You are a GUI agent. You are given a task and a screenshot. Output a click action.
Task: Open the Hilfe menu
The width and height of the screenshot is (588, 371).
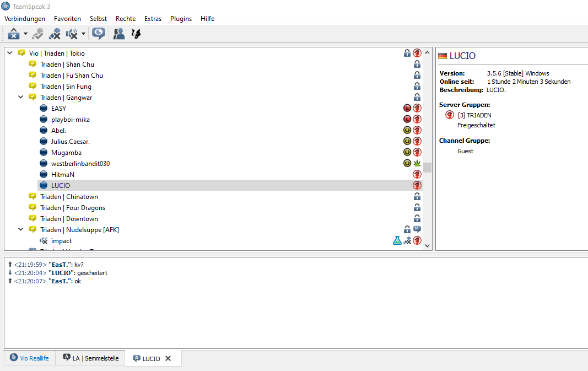point(207,19)
